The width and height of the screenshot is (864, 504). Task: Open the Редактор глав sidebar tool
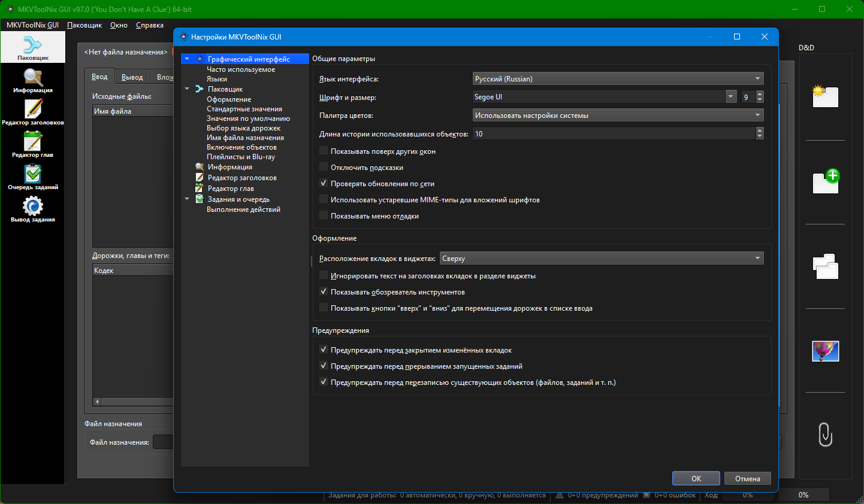tap(33, 145)
